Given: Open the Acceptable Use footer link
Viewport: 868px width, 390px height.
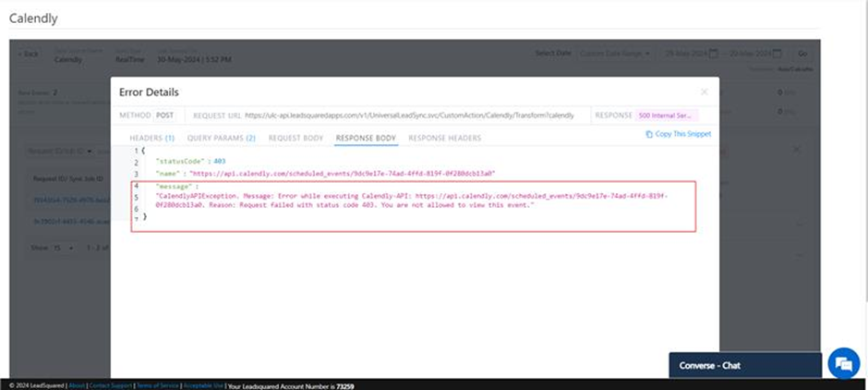Looking at the screenshot, I should [203, 385].
